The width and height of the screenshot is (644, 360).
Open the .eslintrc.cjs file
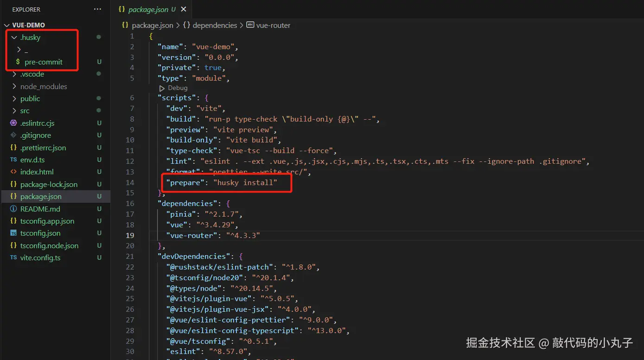click(37, 123)
